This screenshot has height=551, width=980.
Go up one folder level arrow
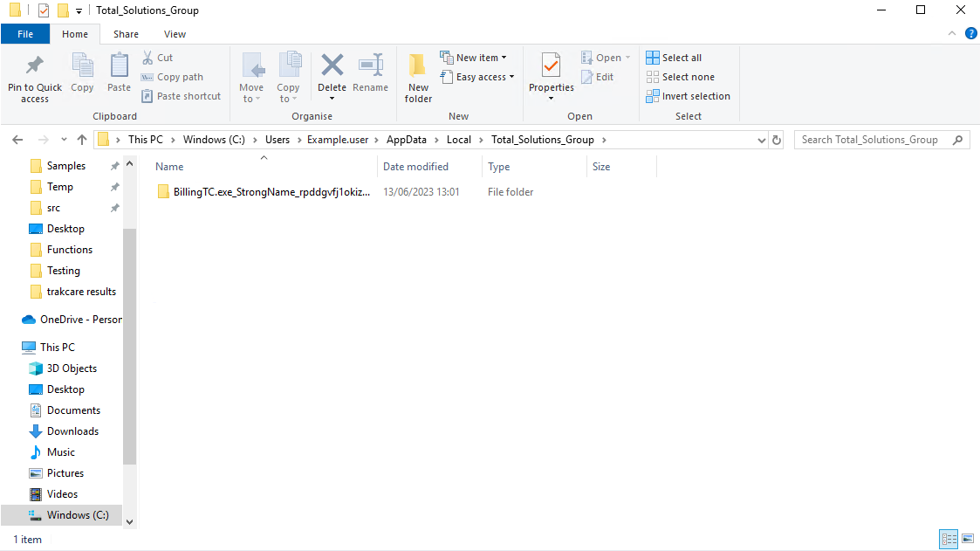[x=82, y=140]
